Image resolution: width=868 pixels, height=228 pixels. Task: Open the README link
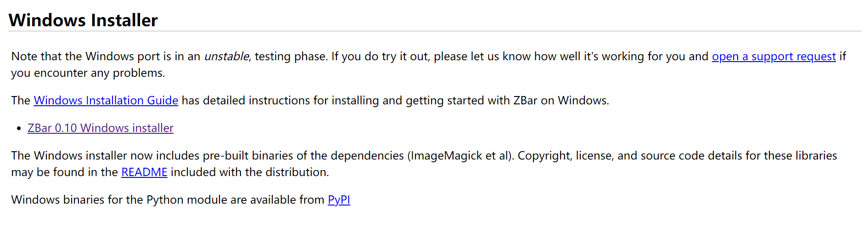tap(144, 172)
